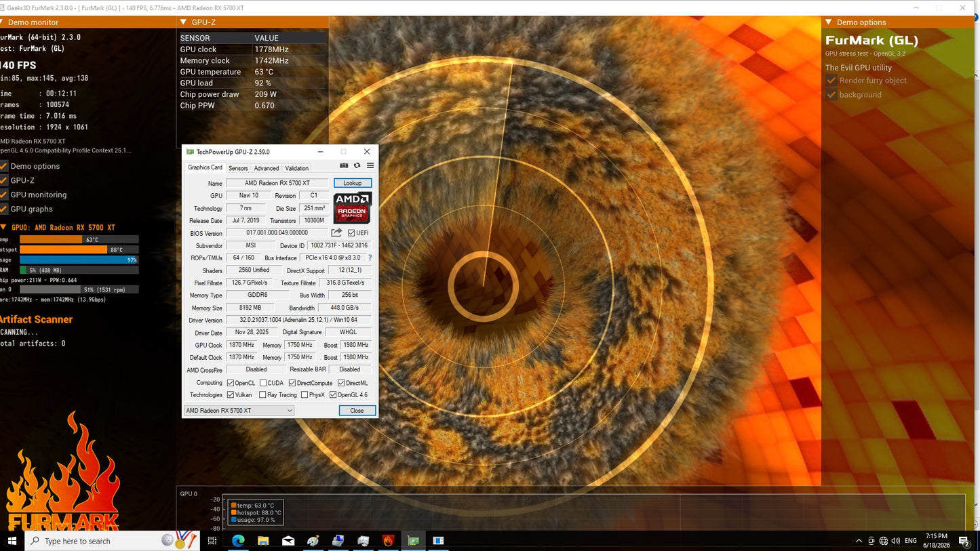Click the last taskbar window icon
Screen dimensions: 980x551
click(438, 541)
